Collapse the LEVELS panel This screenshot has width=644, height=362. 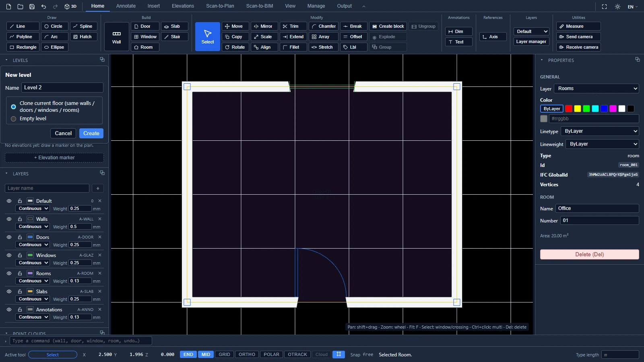[6, 60]
